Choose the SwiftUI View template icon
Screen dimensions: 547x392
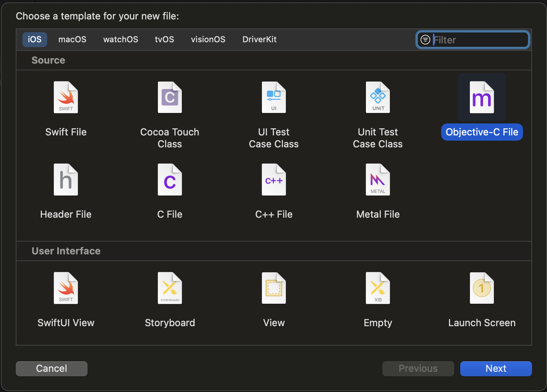tap(66, 288)
